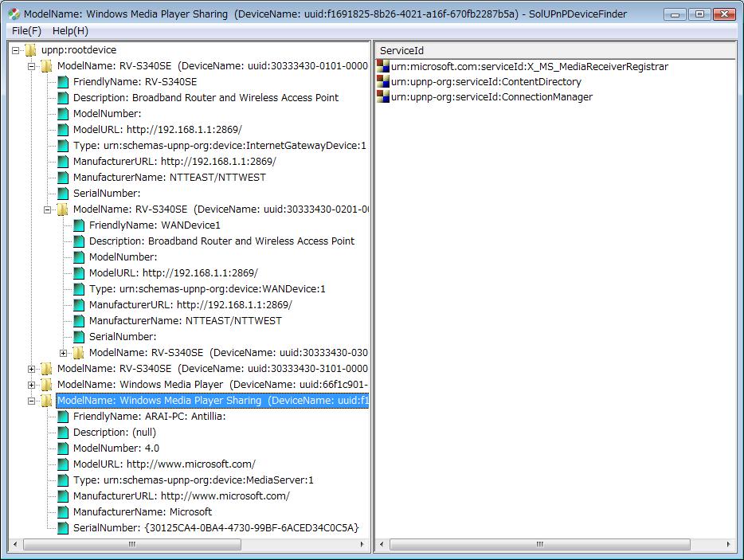Click the Windows Media Player Sharing folder icon
This screenshot has height=560, width=744.
point(46,401)
